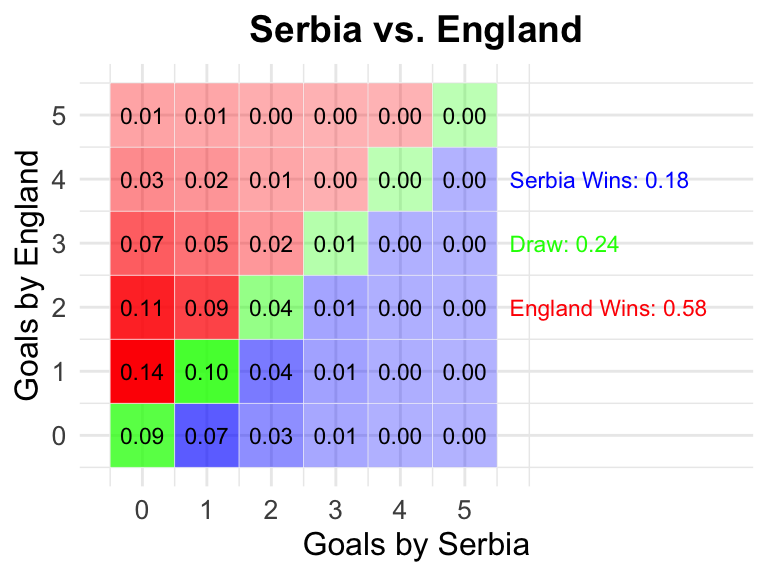Click the Serbia vs. England title

(x=416, y=29)
